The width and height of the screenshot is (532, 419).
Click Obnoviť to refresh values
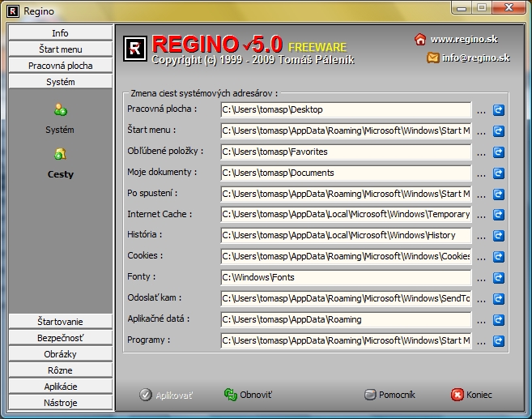click(248, 395)
